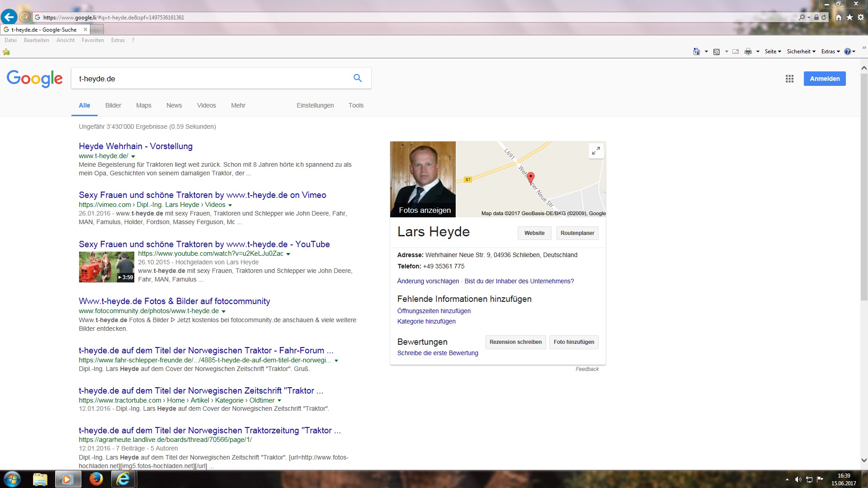Viewport: 868px width, 488px height.
Task: Open the Favoriten menu
Action: click(x=93, y=40)
